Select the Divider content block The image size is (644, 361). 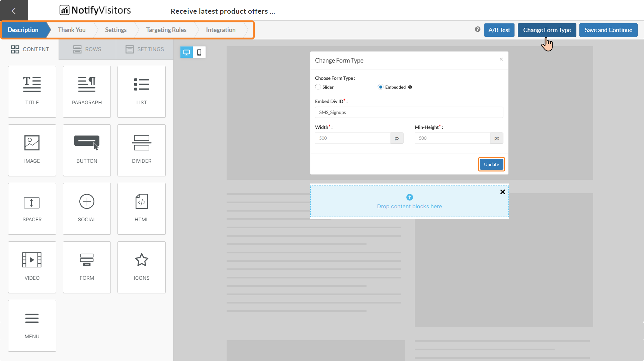[142, 150]
